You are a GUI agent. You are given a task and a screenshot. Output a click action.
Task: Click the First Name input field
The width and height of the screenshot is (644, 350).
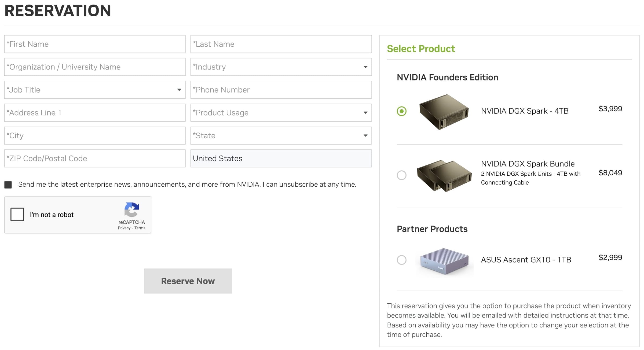(94, 44)
